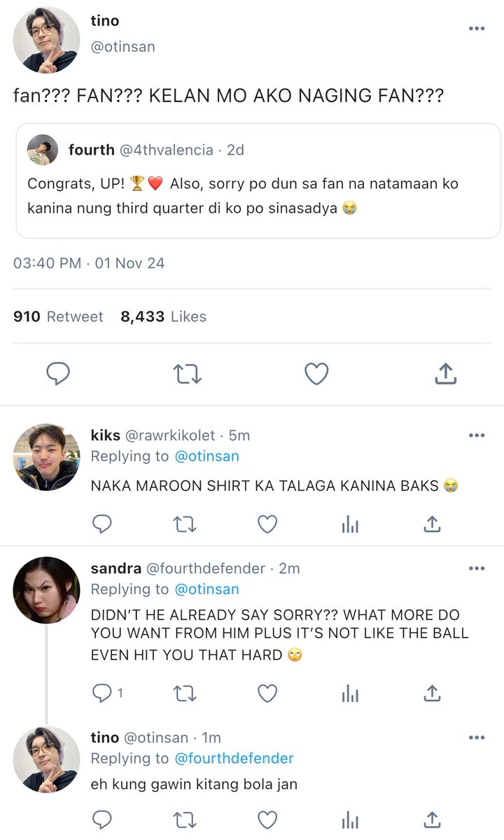
Task: Share sandra's reply
Action: tap(433, 693)
